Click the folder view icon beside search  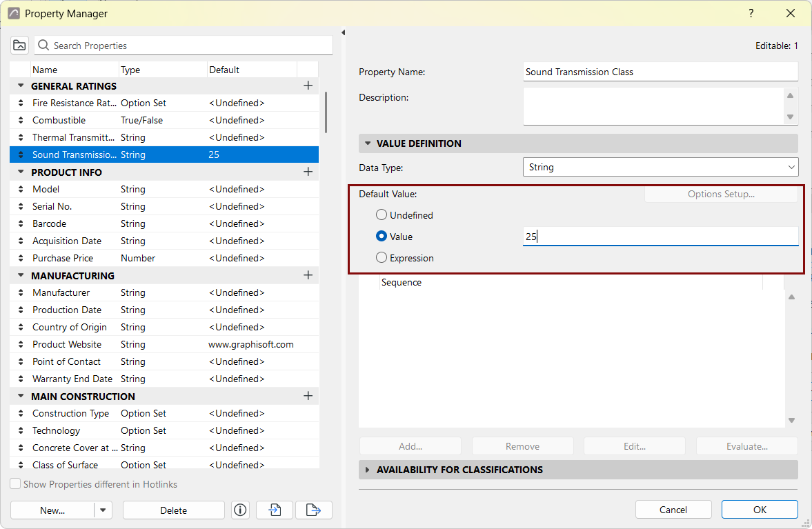coord(20,46)
